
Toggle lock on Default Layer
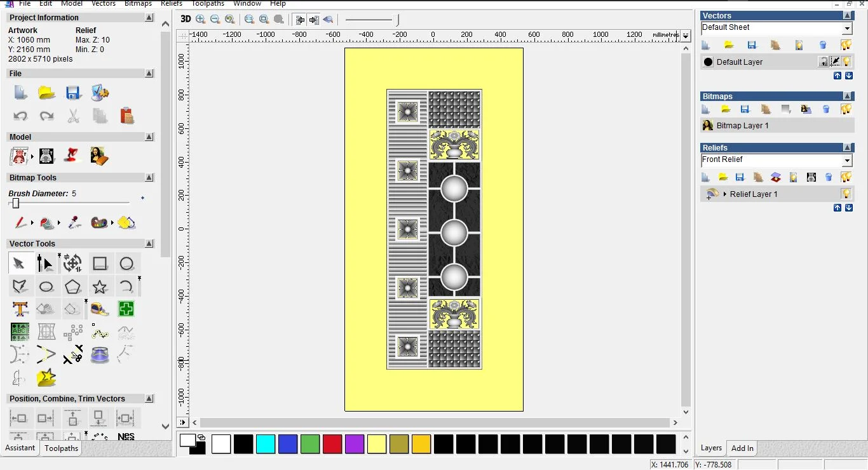[824, 62]
